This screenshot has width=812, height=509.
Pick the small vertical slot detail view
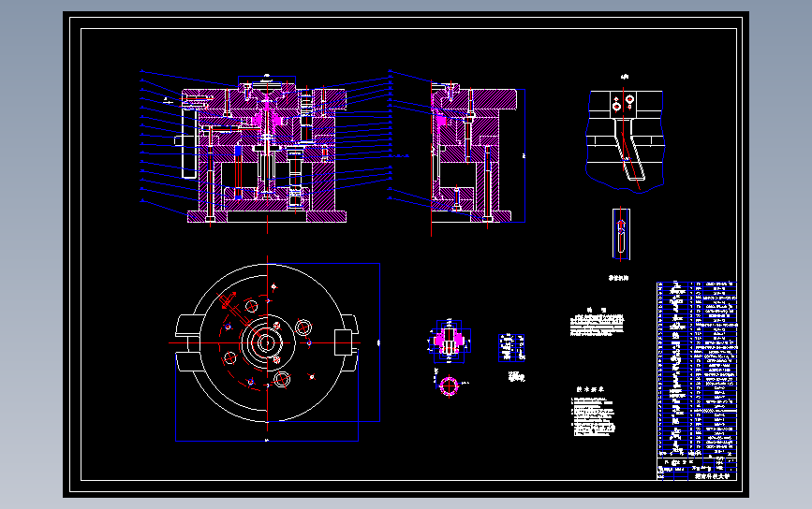click(x=621, y=234)
